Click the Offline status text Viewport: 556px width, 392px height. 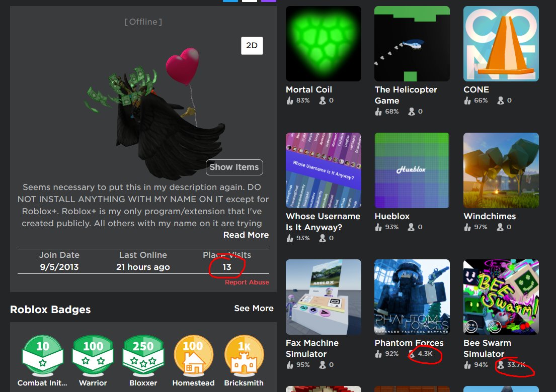click(x=143, y=22)
